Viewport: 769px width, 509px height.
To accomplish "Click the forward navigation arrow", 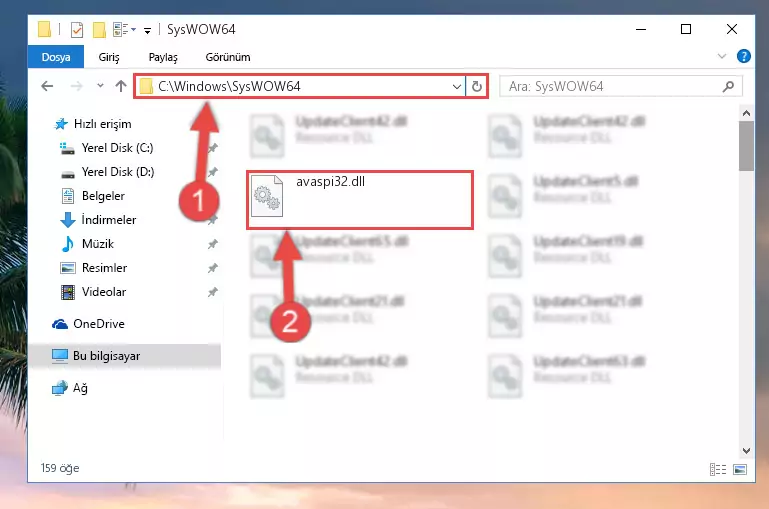I will click(x=77, y=86).
